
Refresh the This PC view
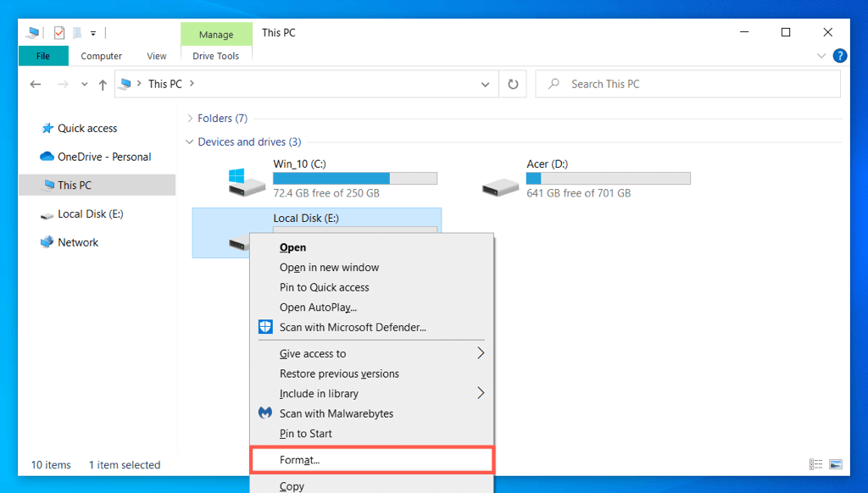[513, 84]
